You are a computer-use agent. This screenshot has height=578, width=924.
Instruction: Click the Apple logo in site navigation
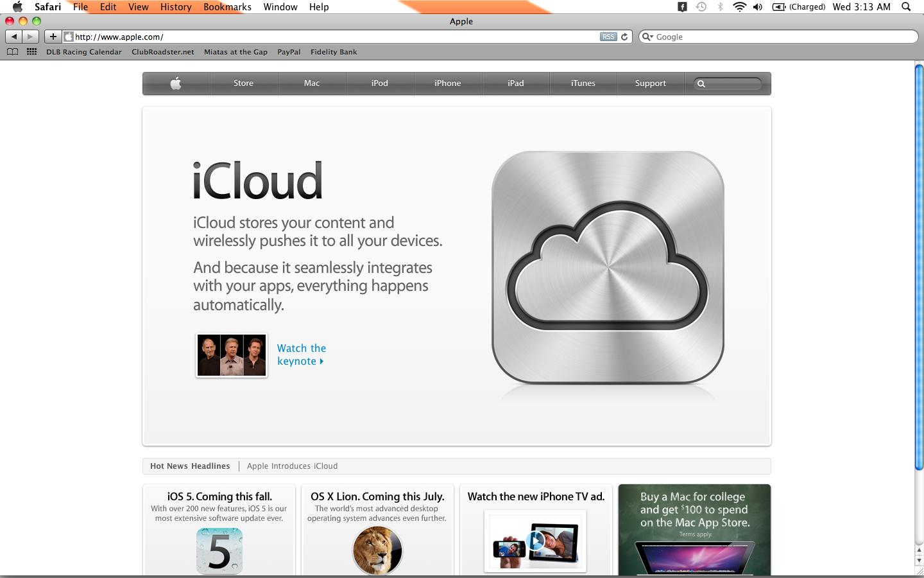[x=176, y=83]
